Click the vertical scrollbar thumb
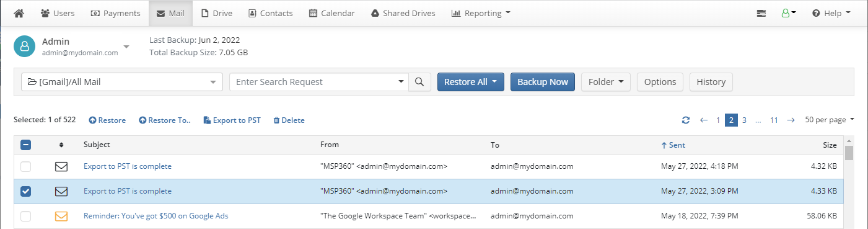Viewport: 868px width, 229px height. pyautogui.click(x=849, y=153)
